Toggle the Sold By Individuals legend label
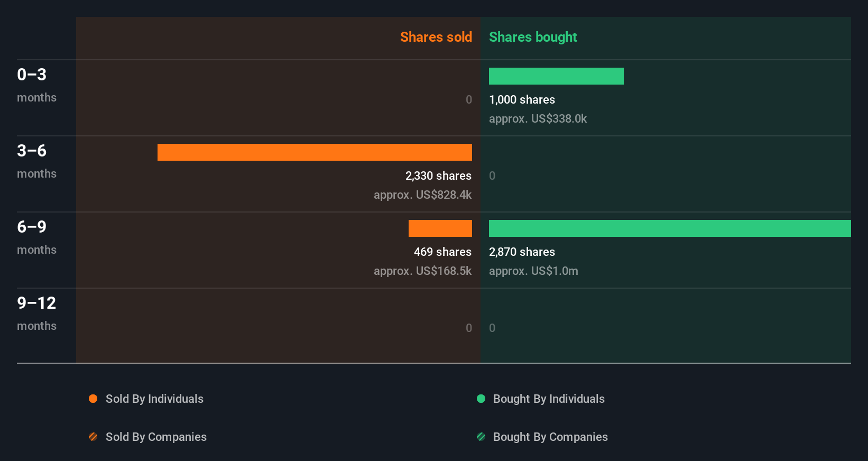Image resolution: width=868 pixels, height=461 pixels. click(154, 399)
